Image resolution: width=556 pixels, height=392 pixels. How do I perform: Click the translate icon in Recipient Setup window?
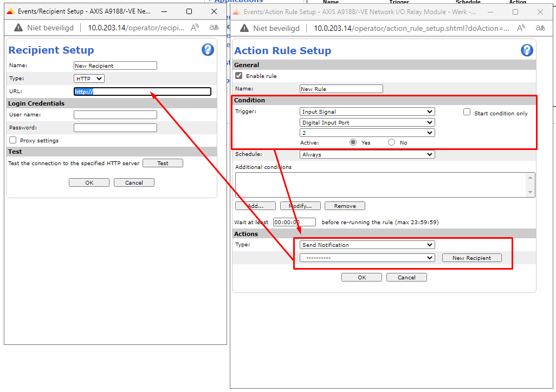[x=214, y=28]
